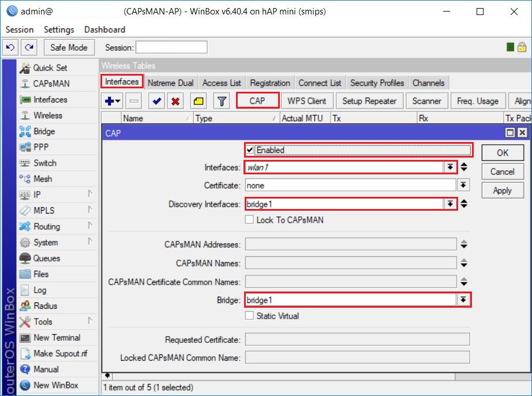The image size is (532, 396).
Task: Click the blue plus Add button
Action: click(113, 101)
